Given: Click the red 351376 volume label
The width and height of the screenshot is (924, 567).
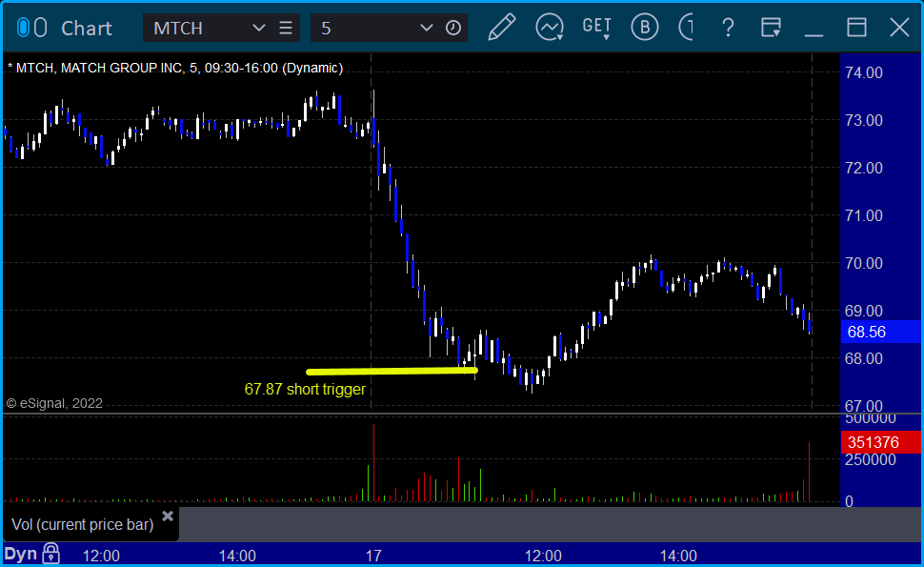Looking at the screenshot, I should pyautogui.click(x=880, y=442).
